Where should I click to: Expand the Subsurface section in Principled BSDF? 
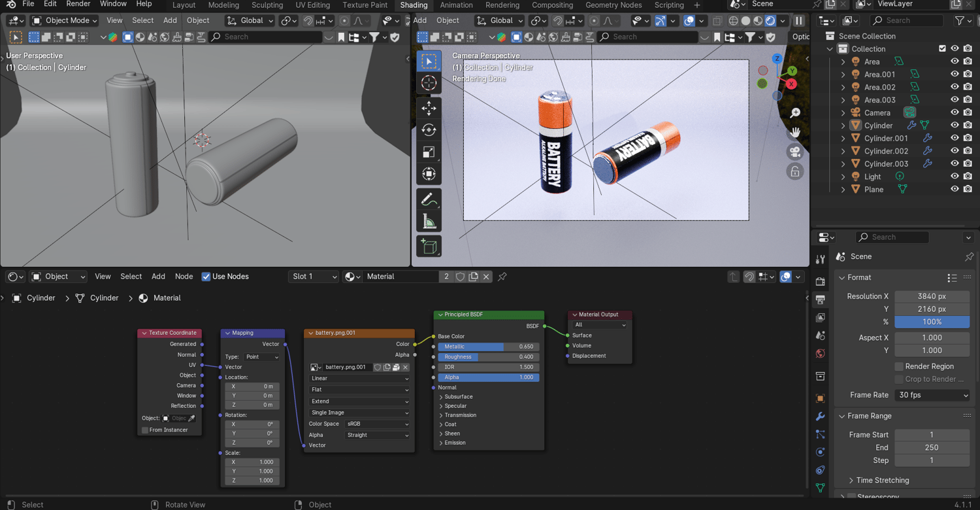click(x=458, y=397)
